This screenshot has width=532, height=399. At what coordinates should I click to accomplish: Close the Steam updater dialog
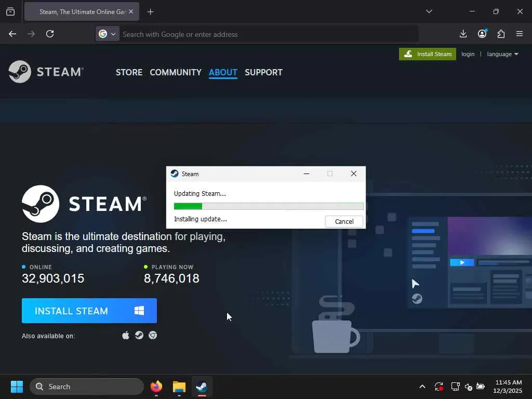point(353,174)
